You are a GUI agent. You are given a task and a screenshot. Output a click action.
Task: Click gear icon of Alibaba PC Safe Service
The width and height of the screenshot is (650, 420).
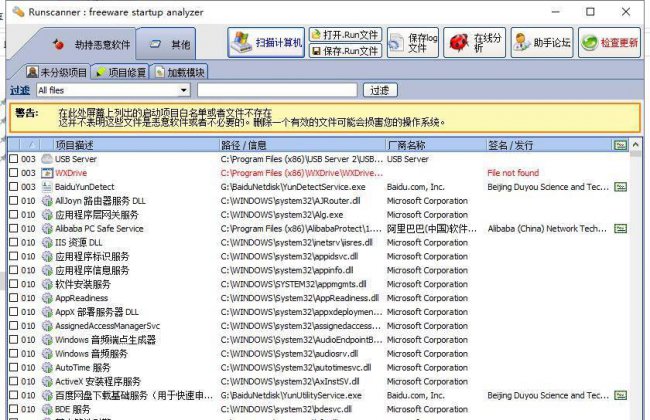(47, 228)
